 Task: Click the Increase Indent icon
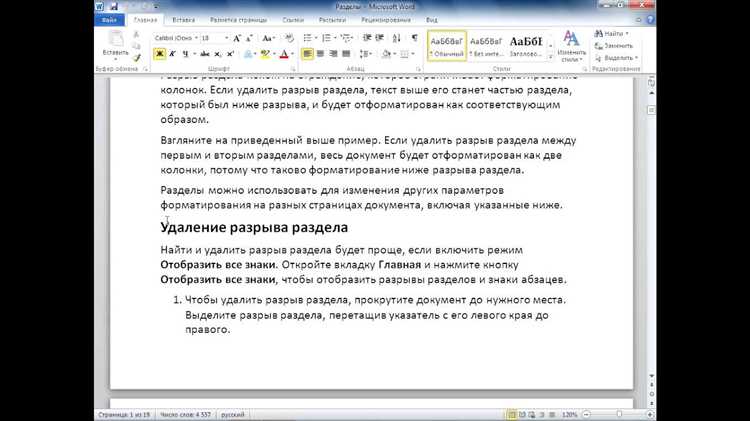click(379, 38)
